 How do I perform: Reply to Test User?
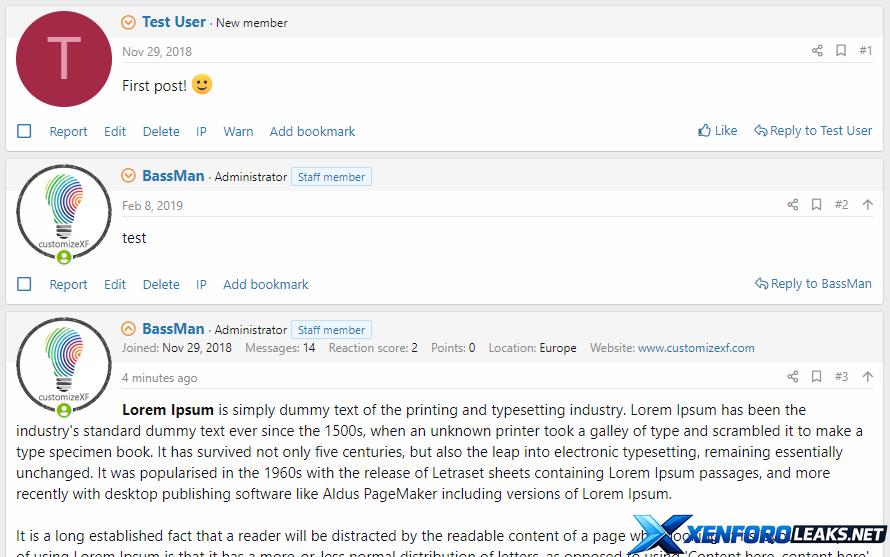pos(813,131)
